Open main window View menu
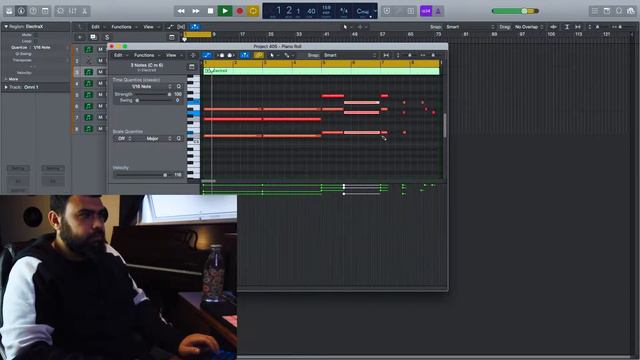Viewport: 640px width, 360px height. click(150, 27)
